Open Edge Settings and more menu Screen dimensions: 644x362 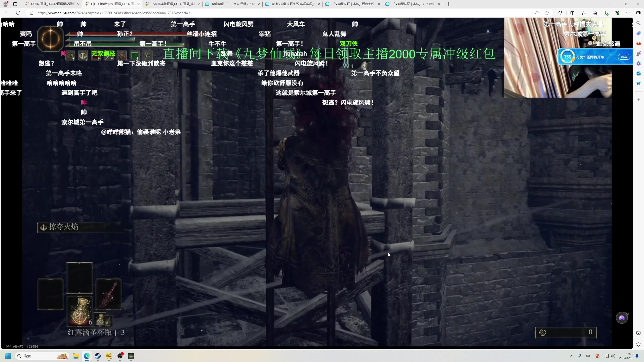628,13
